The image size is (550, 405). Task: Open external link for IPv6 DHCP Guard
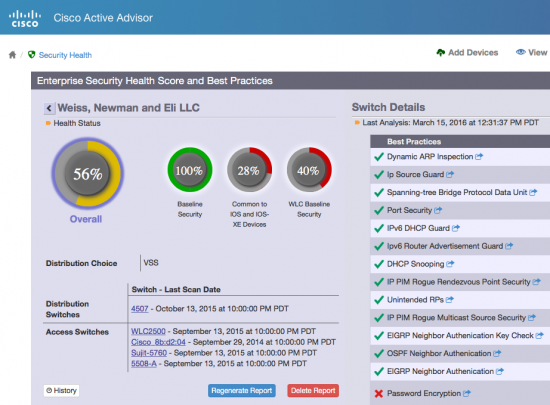[x=456, y=228]
